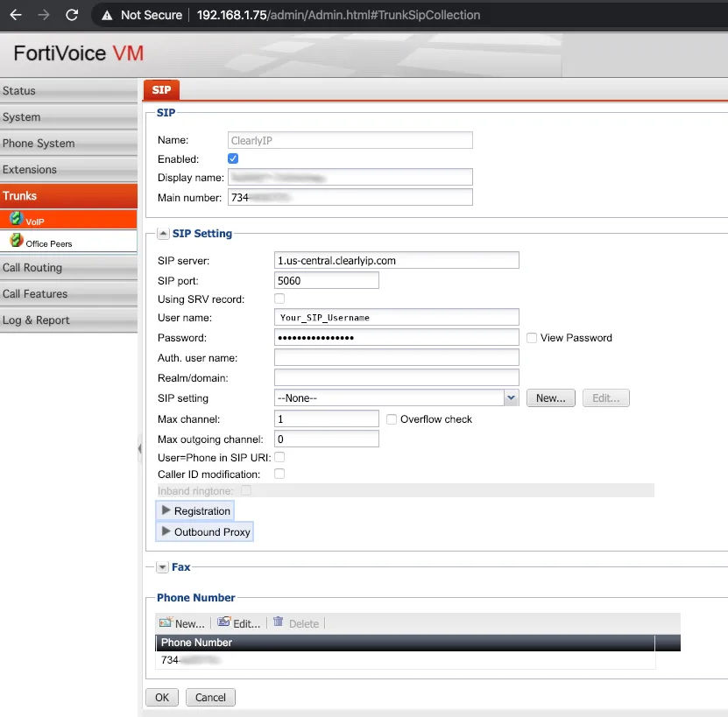Click the Max channel field
This screenshot has width=728, height=717.
327,418
